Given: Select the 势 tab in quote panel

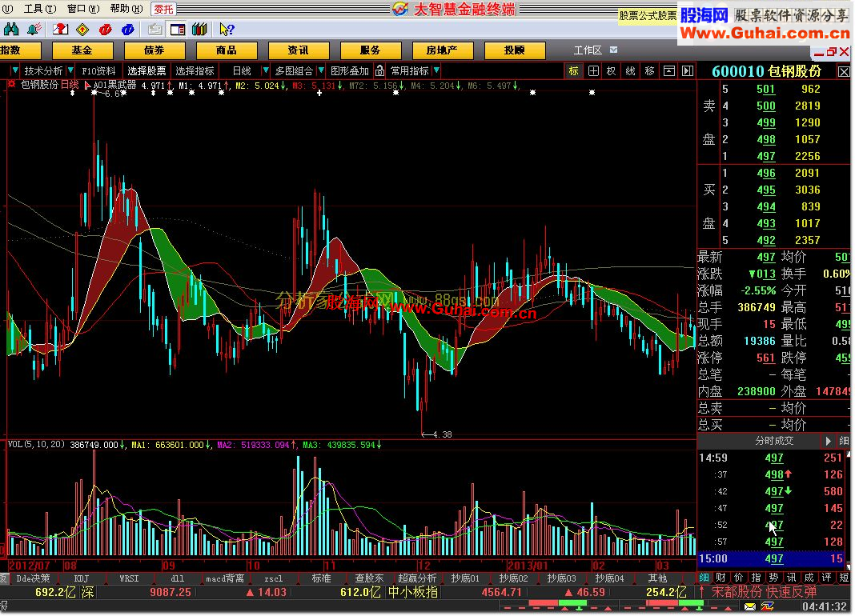Looking at the screenshot, I should click(x=774, y=578).
